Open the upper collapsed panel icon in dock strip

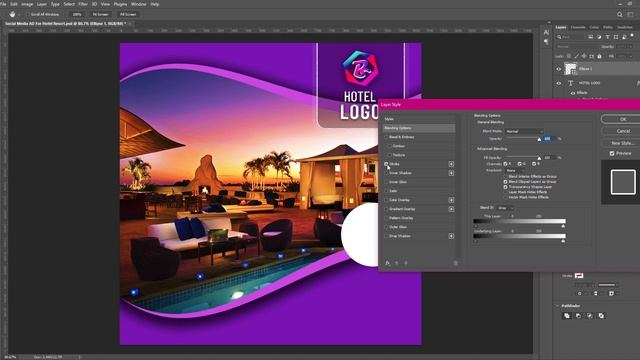[546, 32]
